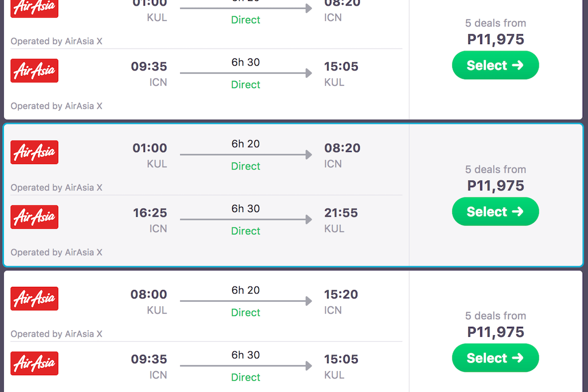This screenshot has width=588, height=392.
Task: Click AirAsia logo for 09:35 flight in bottom card
Action: (34, 363)
